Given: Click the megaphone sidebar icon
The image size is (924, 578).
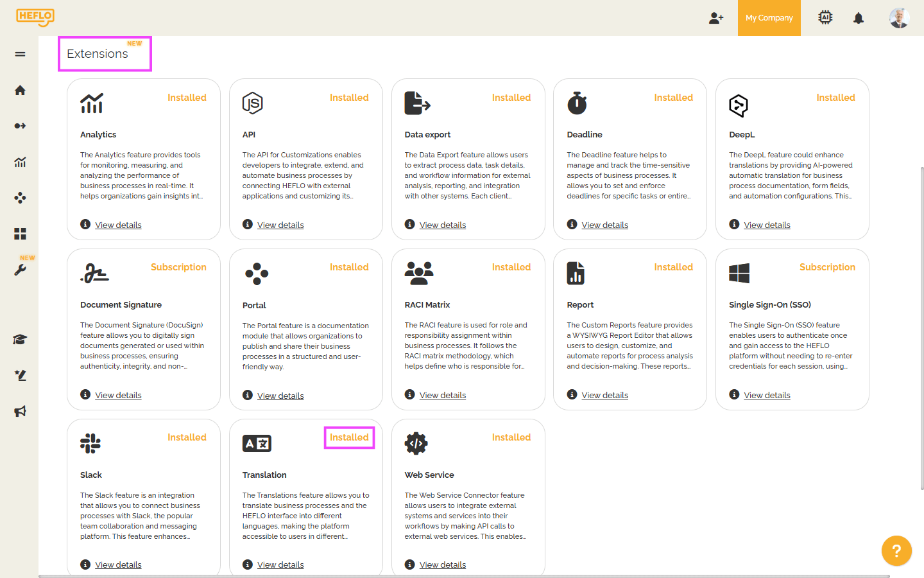Looking at the screenshot, I should click(x=20, y=411).
